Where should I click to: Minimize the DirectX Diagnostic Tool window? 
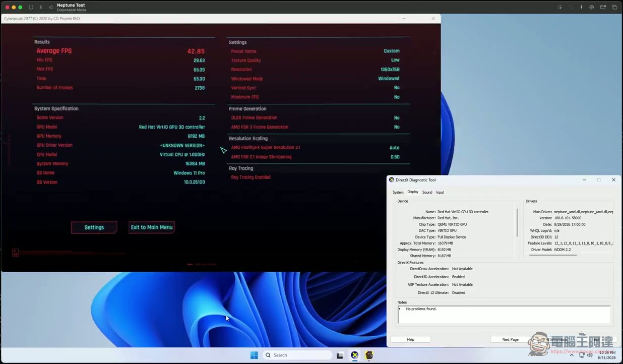click(584, 180)
